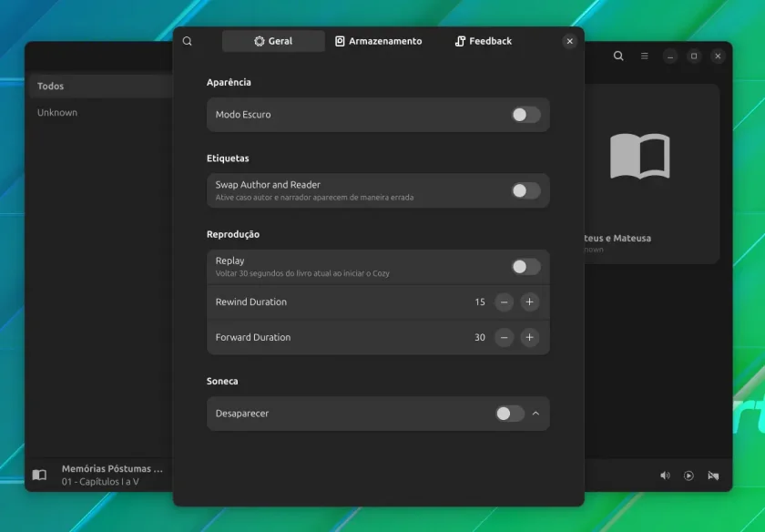This screenshot has width=765, height=532.
Task: Click the volume speaker icon
Action: tap(665, 476)
